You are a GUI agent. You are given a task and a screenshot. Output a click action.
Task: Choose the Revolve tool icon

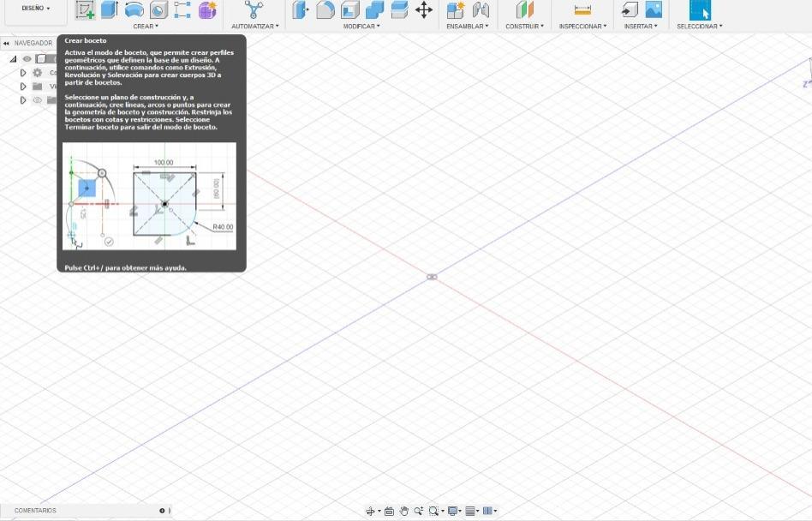click(134, 9)
